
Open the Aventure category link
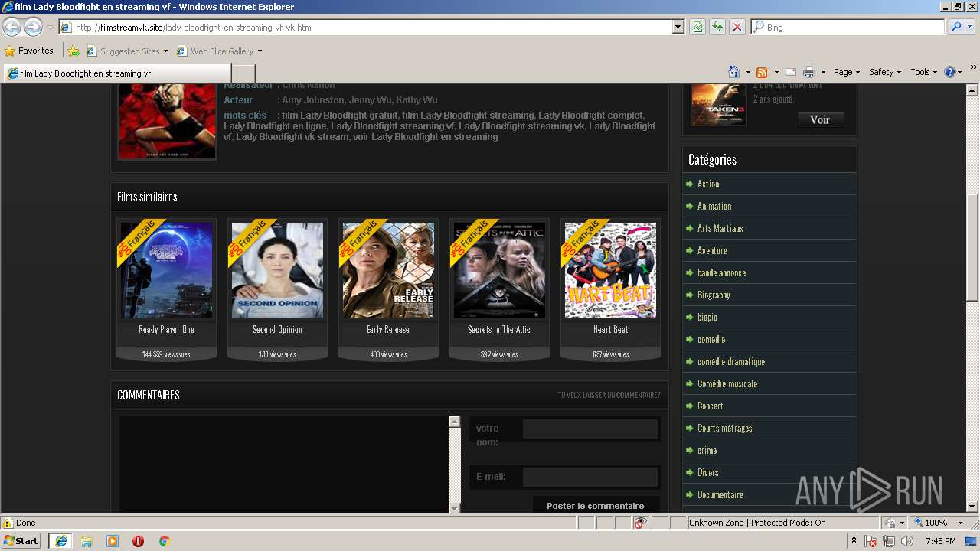click(x=712, y=251)
